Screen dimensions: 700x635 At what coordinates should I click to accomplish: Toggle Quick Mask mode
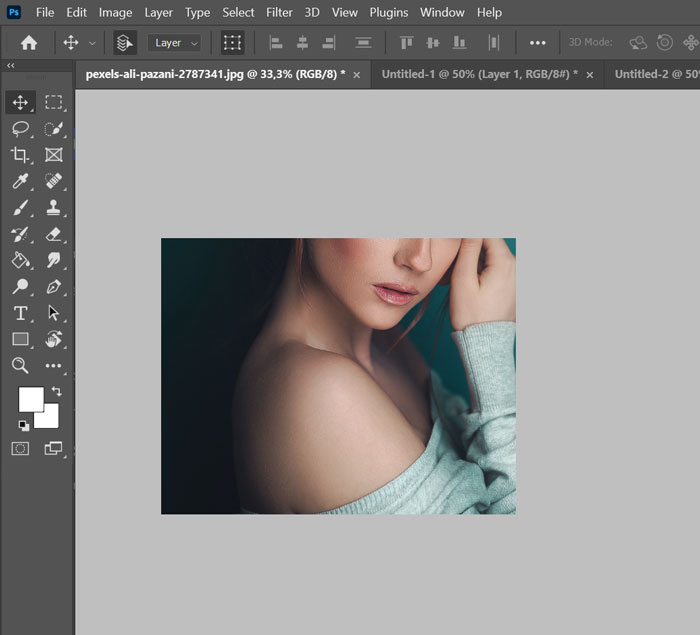20,449
